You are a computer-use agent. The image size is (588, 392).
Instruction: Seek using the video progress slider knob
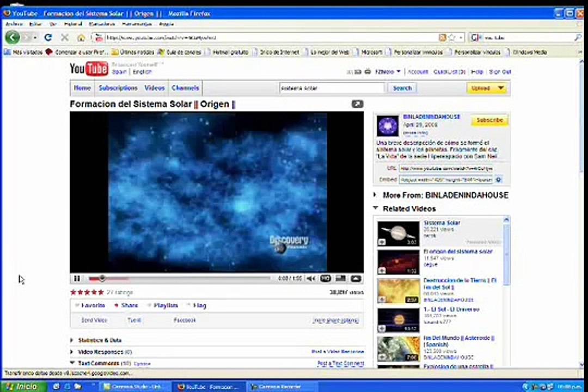(x=102, y=278)
